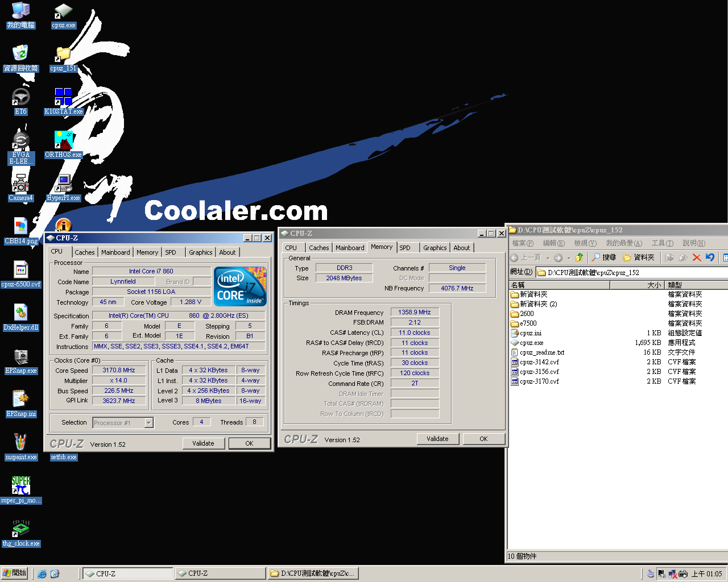Image resolution: width=728 pixels, height=582 pixels.
Task: Open the Explorer 說明(H) menu
Action: 694,243
